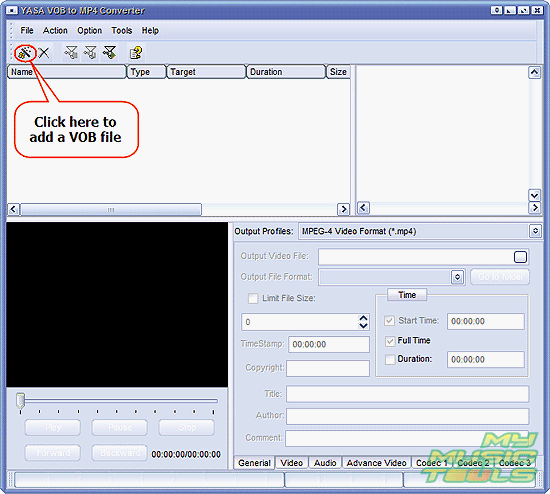This screenshot has height=494, width=550.
Task: Open the help document question mark icon
Action: pos(136,53)
